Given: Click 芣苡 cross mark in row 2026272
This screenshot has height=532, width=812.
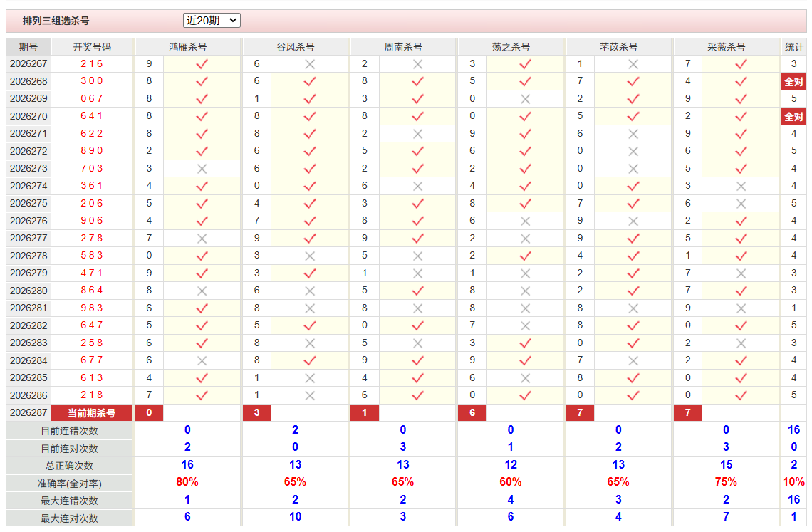Looking at the screenshot, I should [x=633, y=151].
